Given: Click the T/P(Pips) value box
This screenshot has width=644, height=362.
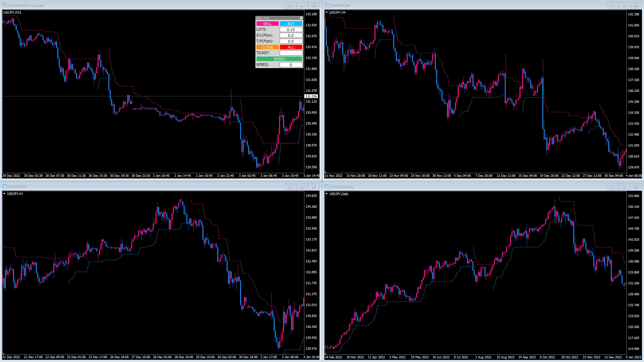Looking at the screenshot, I should 291,41.
